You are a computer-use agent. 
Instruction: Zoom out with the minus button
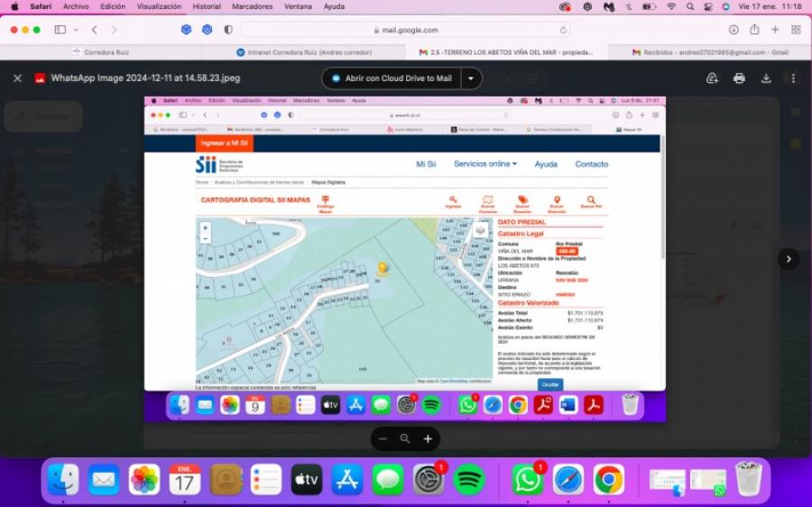[383, 438]
